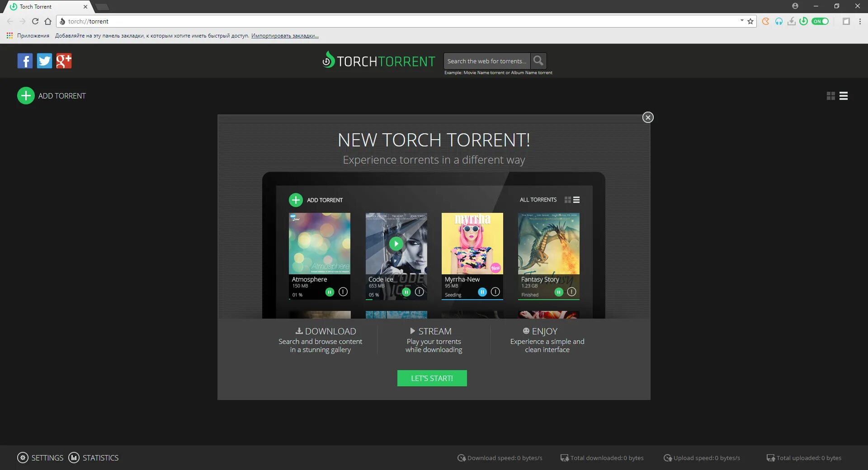
Task: Open Torch music headphones icon
Action: [778, 21]
